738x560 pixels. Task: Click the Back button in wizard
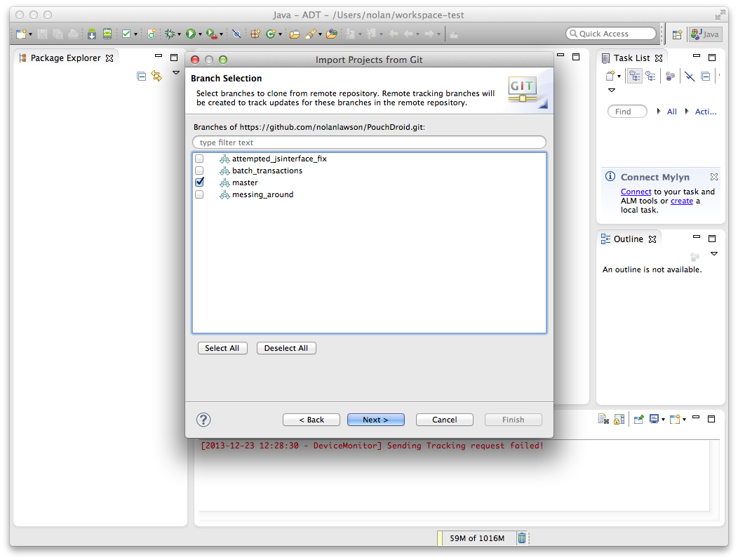[x=311, y=420]
